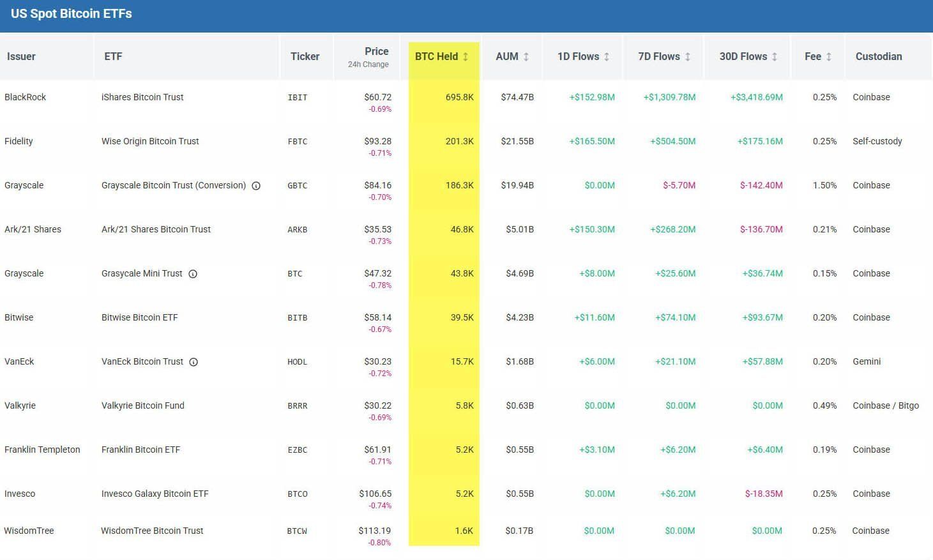This screenshot has height=560, width=933.
Task: Click the $-142.40M 30D flow value
Action: point(761,185)
